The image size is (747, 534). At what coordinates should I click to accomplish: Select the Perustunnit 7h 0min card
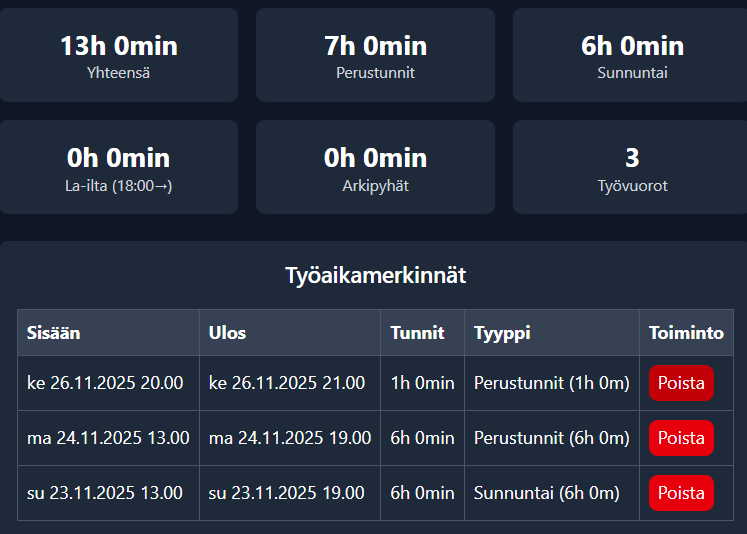tap(375, 56)
